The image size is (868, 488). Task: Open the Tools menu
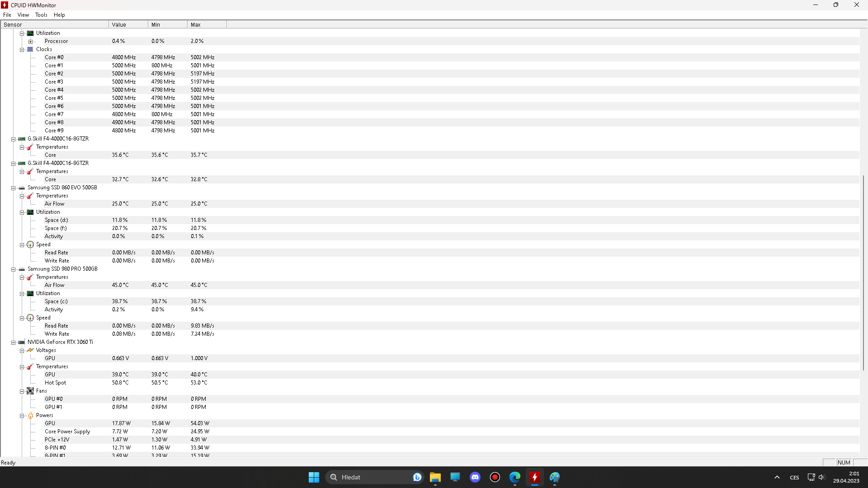pyautogui.click(x=41, y=15)
